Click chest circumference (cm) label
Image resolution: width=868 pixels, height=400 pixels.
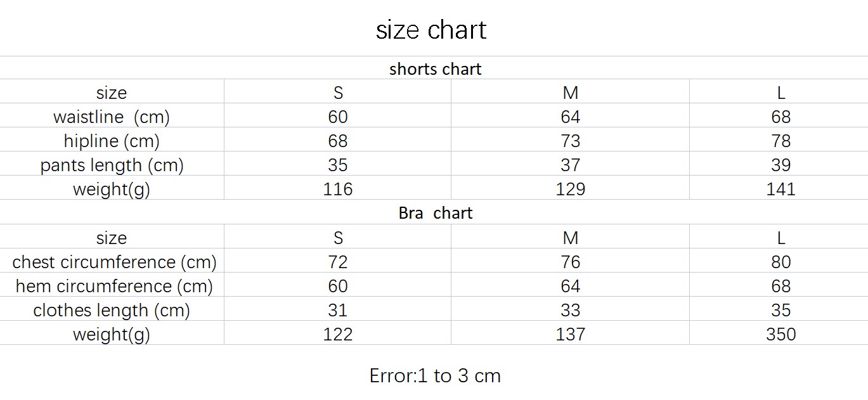pos(114,262)
